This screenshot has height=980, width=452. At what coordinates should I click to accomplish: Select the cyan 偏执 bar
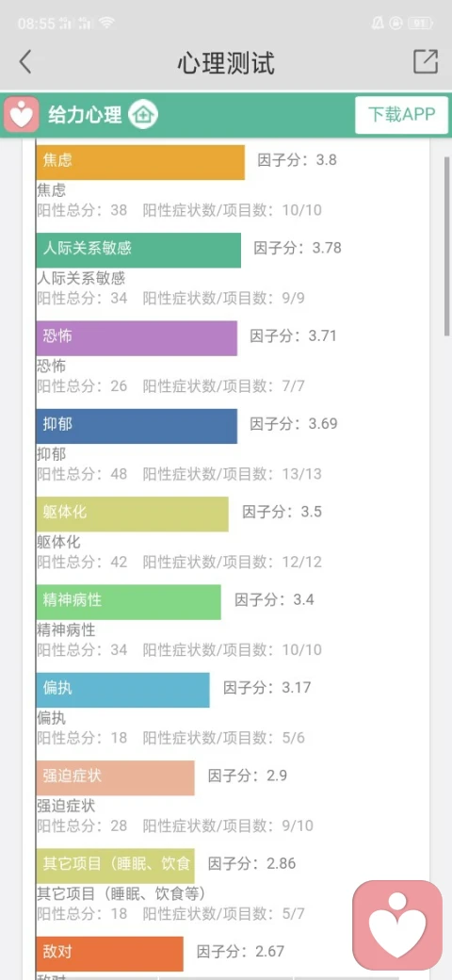[x=123, y=690]
